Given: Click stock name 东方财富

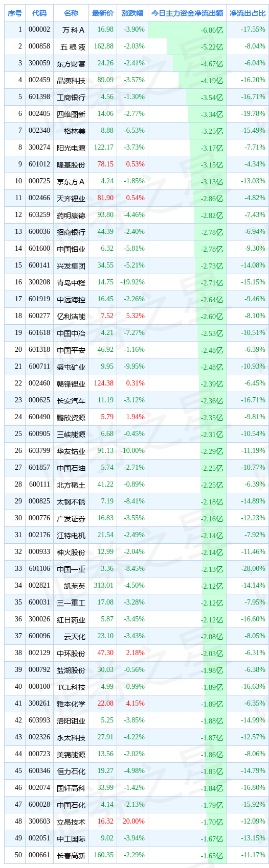Looking at the screenshot, I should tap(71, 64).
